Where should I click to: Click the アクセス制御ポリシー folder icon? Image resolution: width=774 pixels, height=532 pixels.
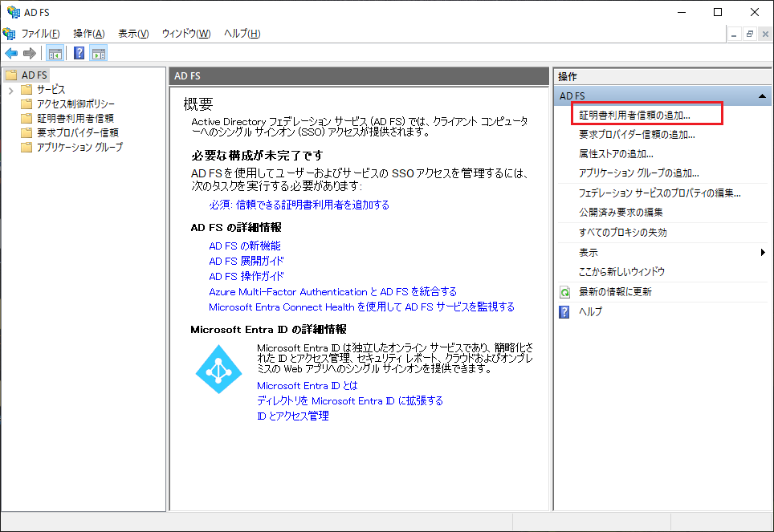[x=26, y=104]
